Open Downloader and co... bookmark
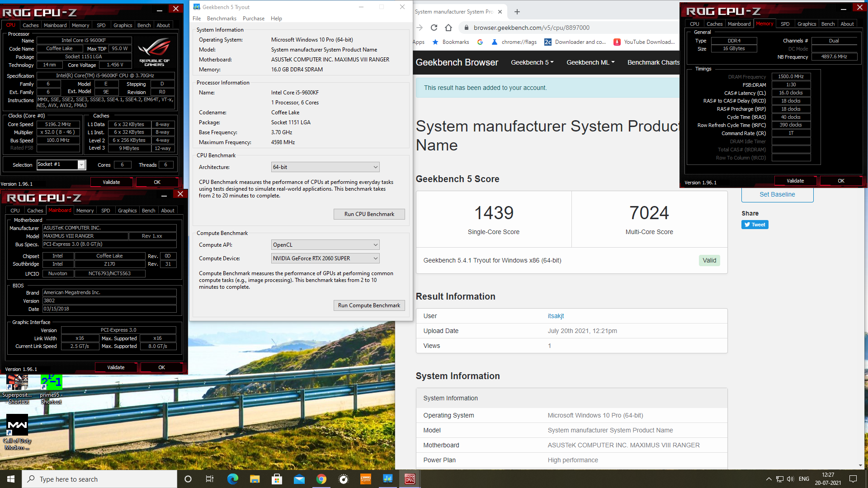Image resolution: width=868 pixels, height=488 pixels. click(x=575, y=42)
